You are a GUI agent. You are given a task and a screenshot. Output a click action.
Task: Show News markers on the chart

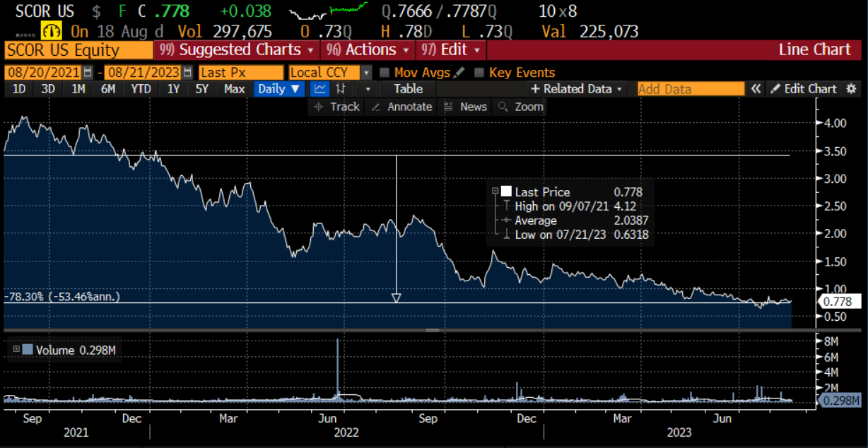pos(472,107)
